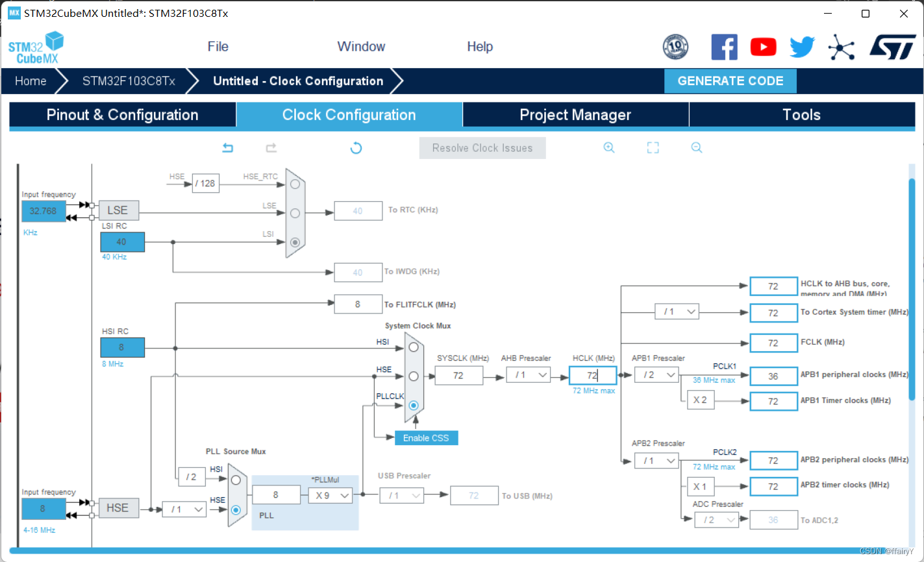Click the HSE input frequency 8 field

(x=44, y=509)
